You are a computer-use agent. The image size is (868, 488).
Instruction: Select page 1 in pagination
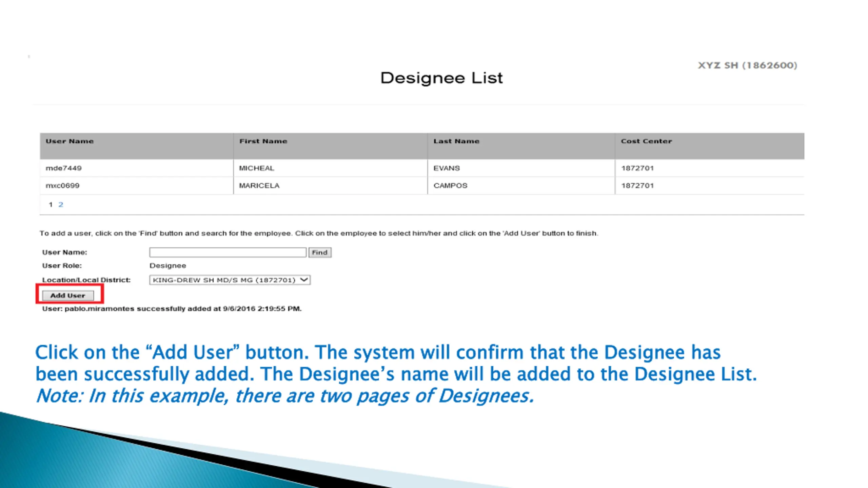tap(51, 204)
